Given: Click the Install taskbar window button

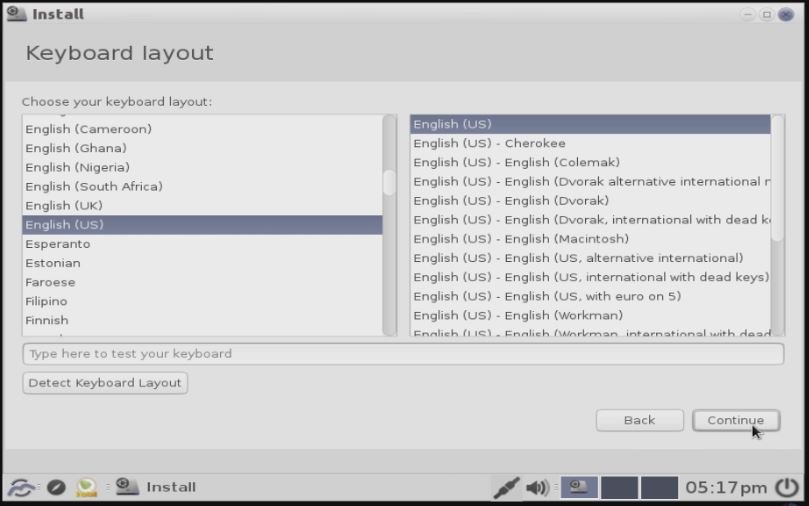Looking at the screenshot, I should click(x=156, y=487).
